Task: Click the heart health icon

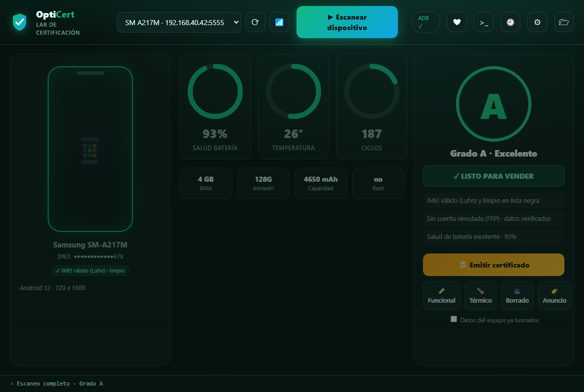Action: (457, 23)
